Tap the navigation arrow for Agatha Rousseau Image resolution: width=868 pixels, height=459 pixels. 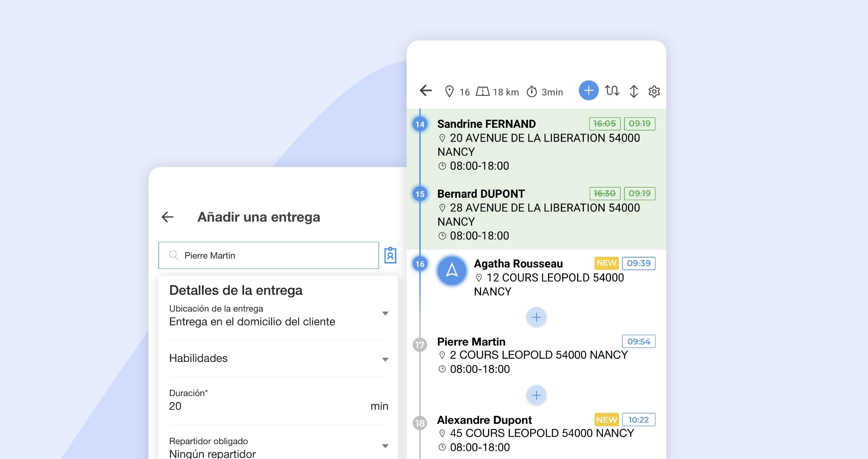[x=452, y=271]
